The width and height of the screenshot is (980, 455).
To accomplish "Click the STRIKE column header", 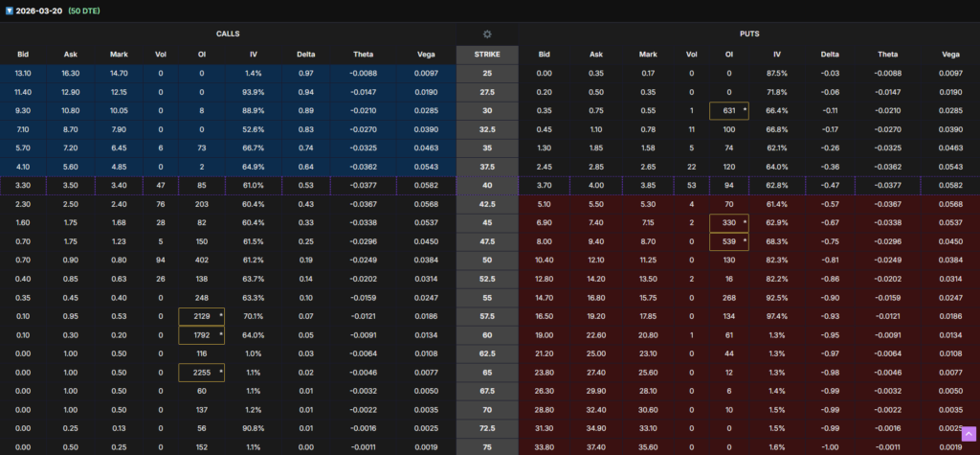I will coord(487,55).
